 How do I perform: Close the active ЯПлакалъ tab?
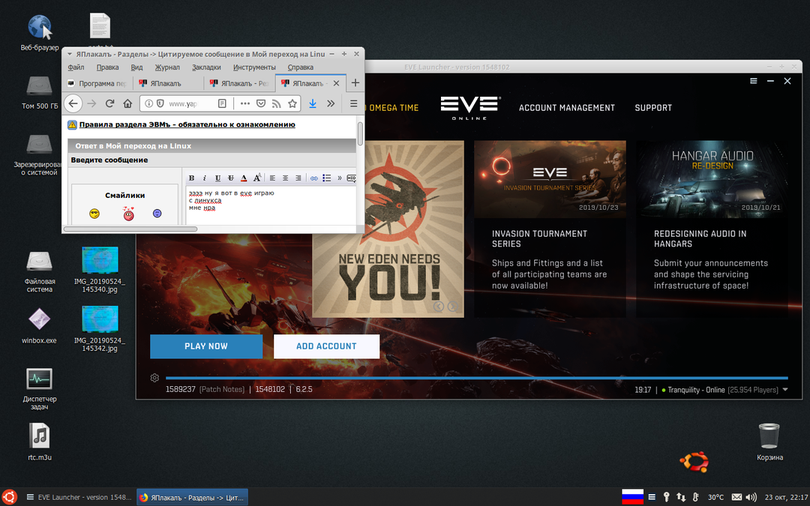[x=336, y=83]
